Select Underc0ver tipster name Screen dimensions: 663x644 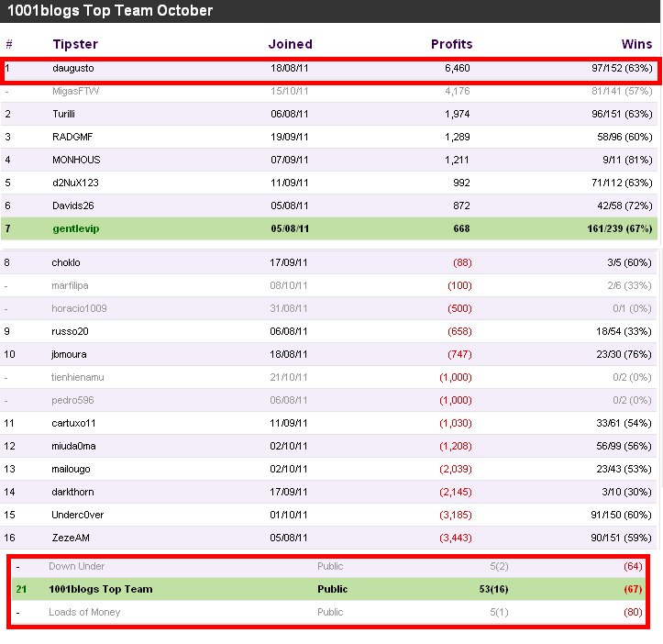tap(78, 515)
